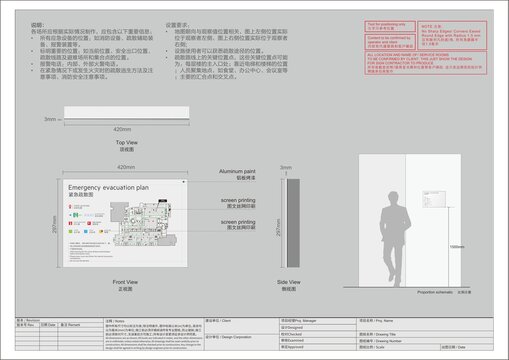Select the 'Side View' label
The width and height of the screenshot is (509, 360).
click(289, 282)
